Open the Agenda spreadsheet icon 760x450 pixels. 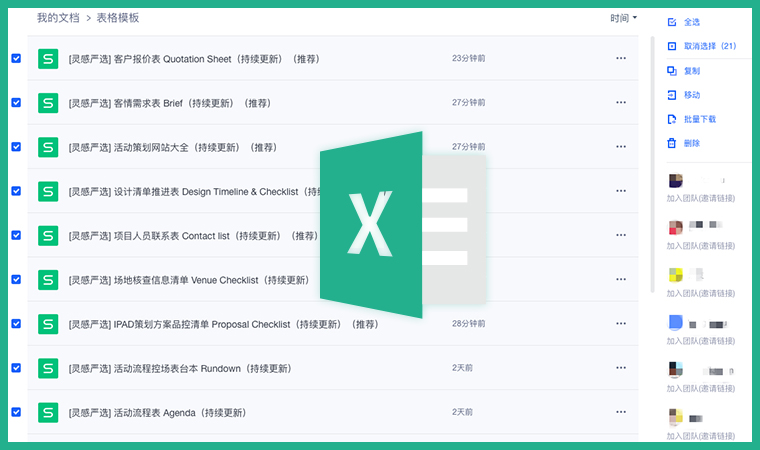[x=48, y=413]
